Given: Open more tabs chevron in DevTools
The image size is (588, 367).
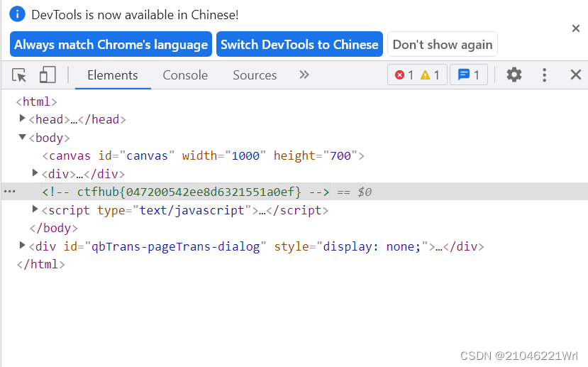Looking at the screenshot, I should point(304,75).
